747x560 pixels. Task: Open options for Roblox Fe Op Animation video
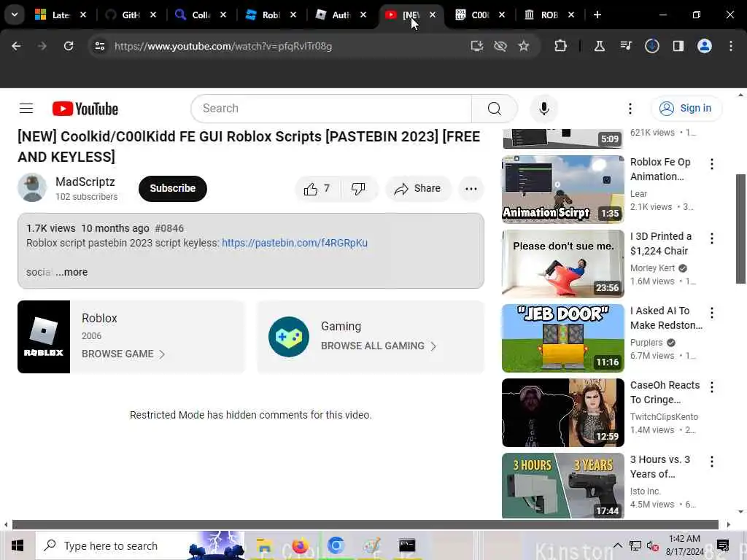click(712, 164)
